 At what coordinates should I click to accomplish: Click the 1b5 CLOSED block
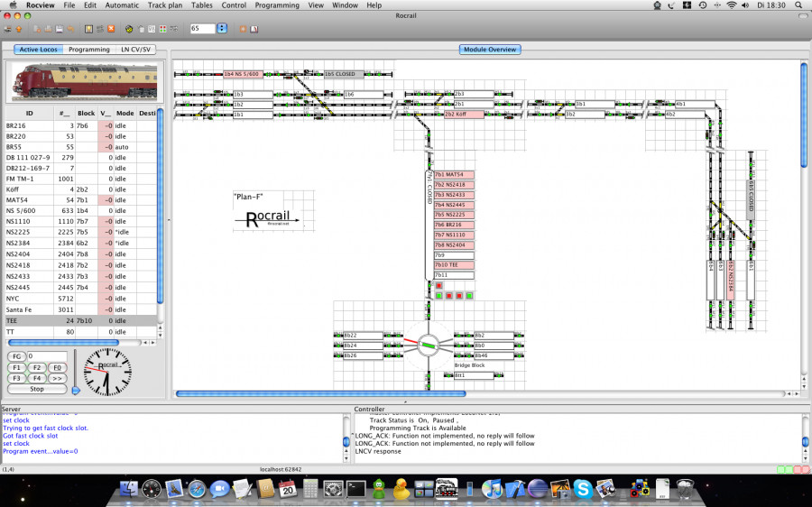pos(344,74)
